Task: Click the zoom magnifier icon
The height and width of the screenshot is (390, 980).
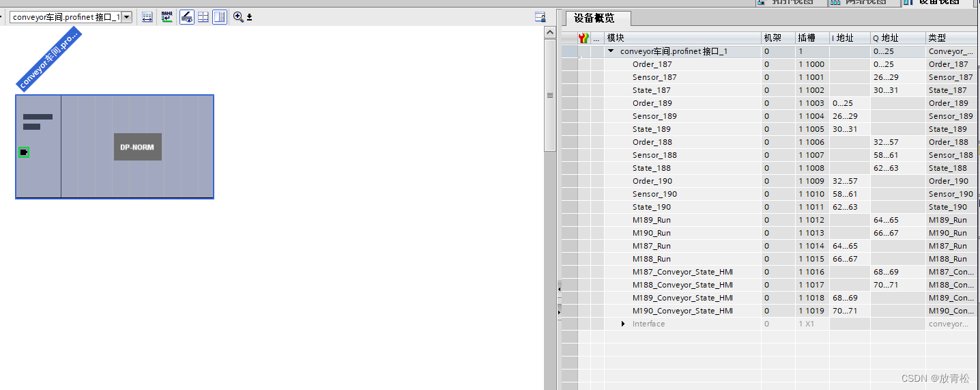Action: click(x=238, y=17)
